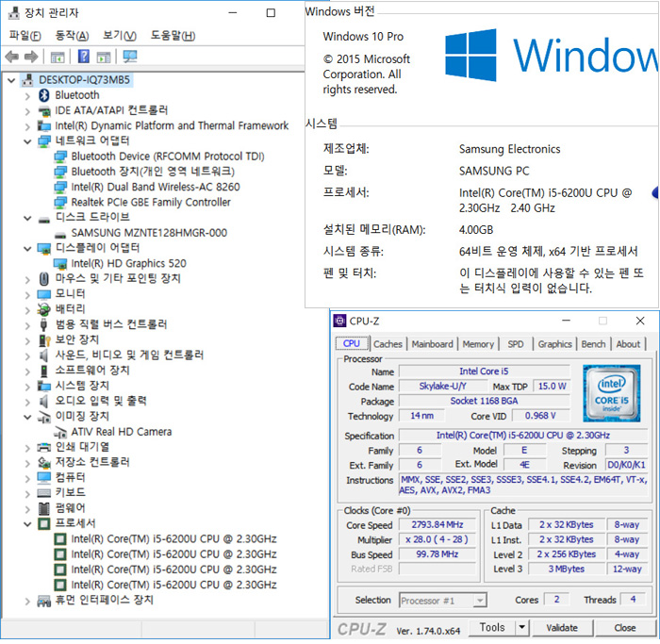Click the Intel Core i5 logo in CPU-Z
The width and height of the screenshot is (660, 644).
tap(612, 393)
